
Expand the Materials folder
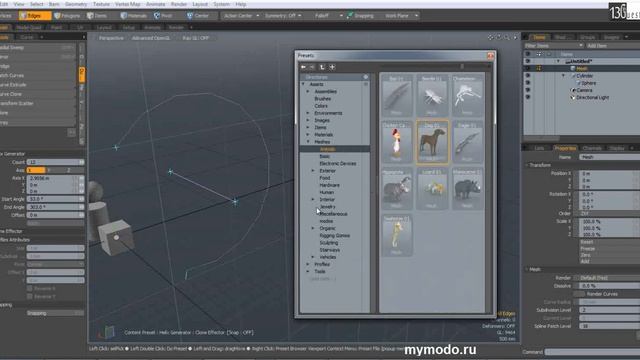pyautogui.click(x=308, y=135)
